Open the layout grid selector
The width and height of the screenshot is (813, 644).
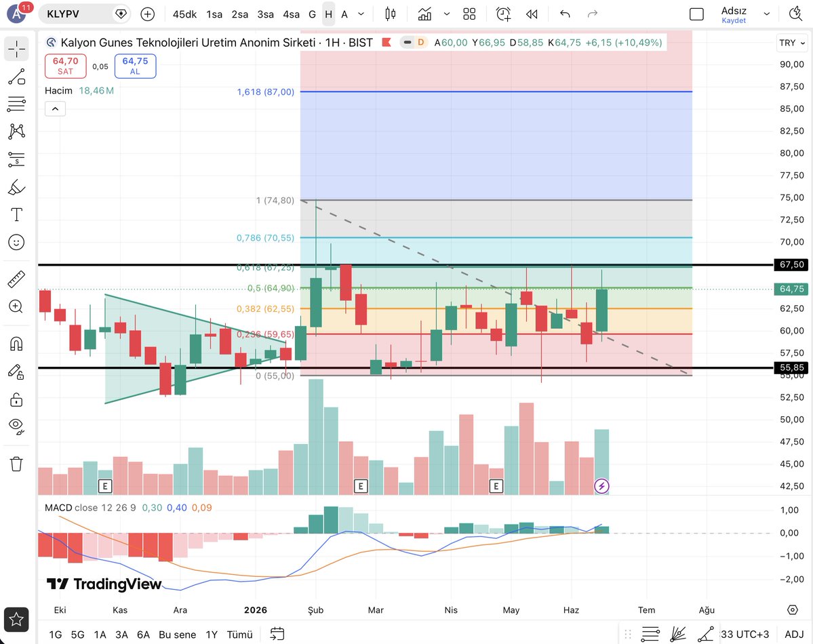click(469, 14)
